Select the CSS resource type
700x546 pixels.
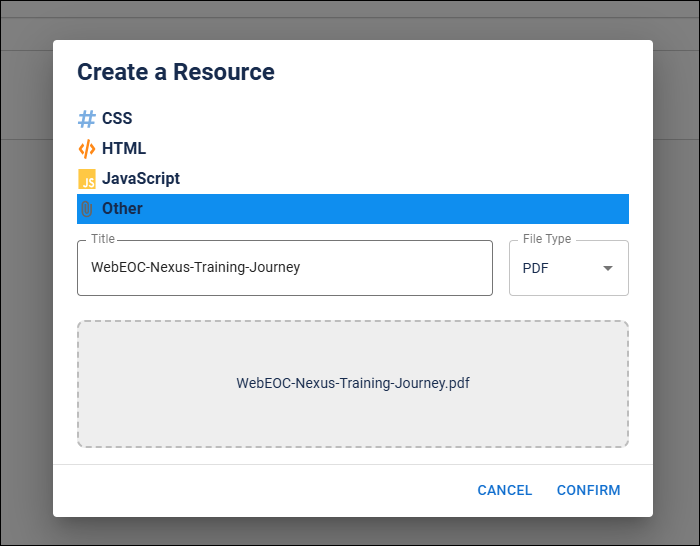(353, 119)
